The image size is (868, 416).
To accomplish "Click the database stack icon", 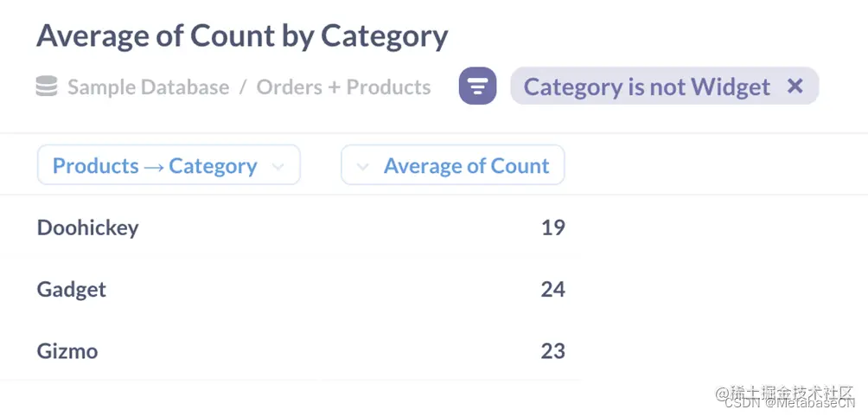I will [x=47, y=86].
